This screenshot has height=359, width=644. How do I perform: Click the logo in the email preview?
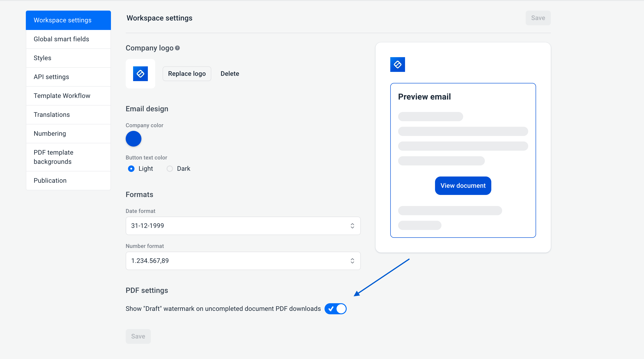pyautogui.click(x=397, y=65)
